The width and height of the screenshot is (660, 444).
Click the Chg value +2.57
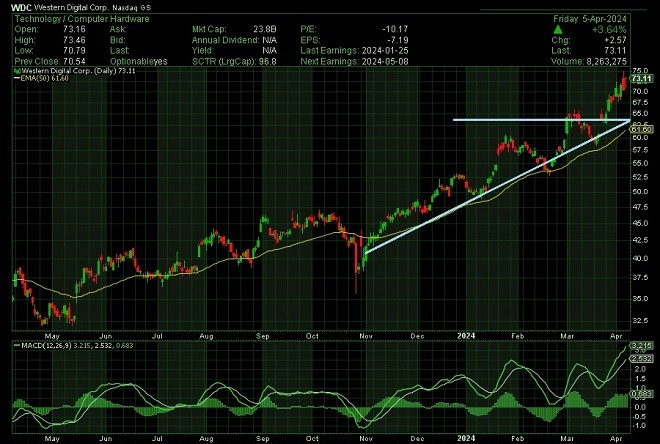615,40
